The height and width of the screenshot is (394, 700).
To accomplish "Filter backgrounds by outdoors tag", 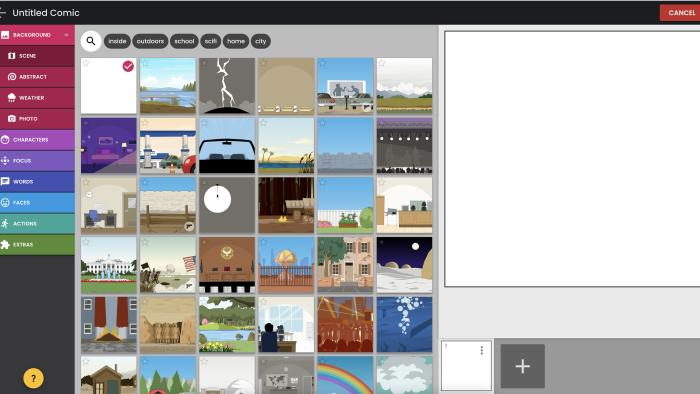I will coord(150,41).
